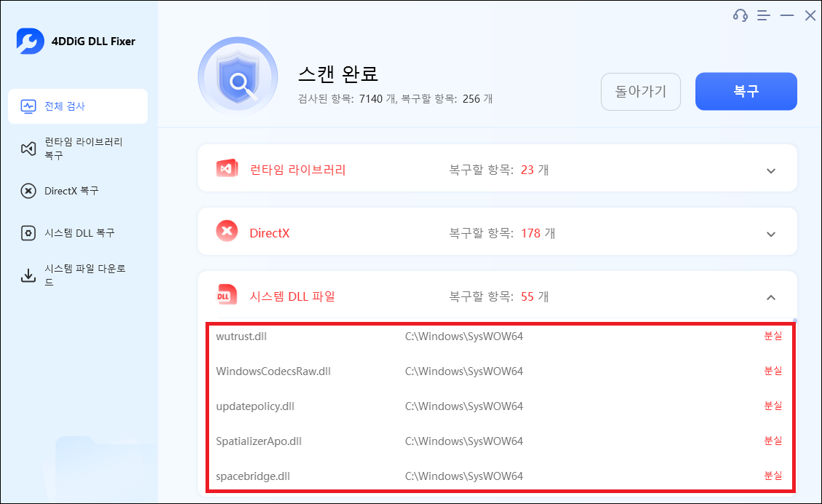This screenshot has height=504, width=822.
Task: Click the 스캔 완료 heading
Action: 338,74
